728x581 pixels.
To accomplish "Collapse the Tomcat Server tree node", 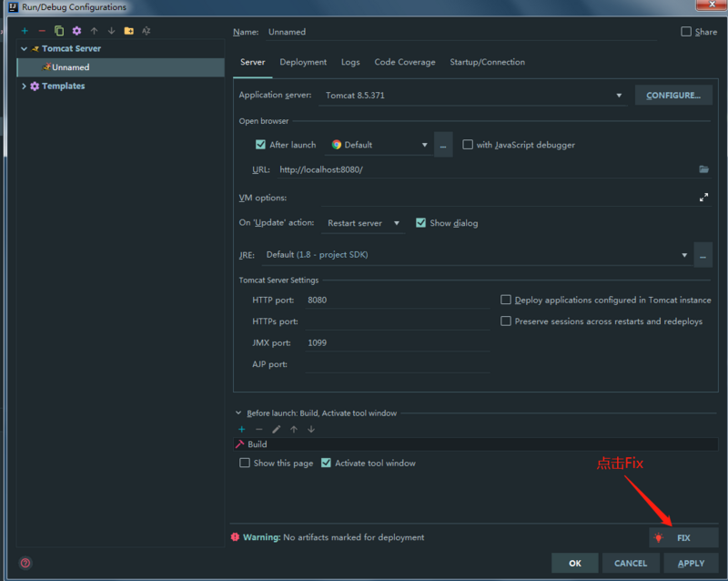I will click(24, 48).
